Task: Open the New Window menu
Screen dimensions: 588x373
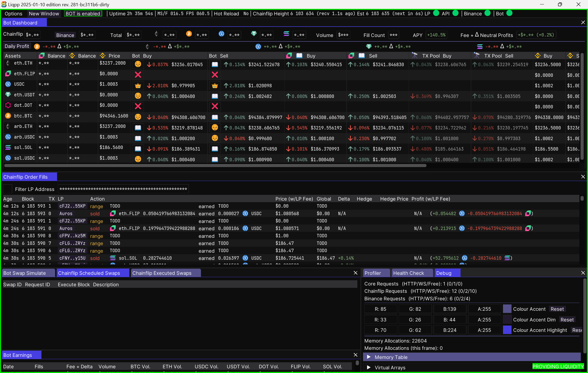Action: click(44, 14)
